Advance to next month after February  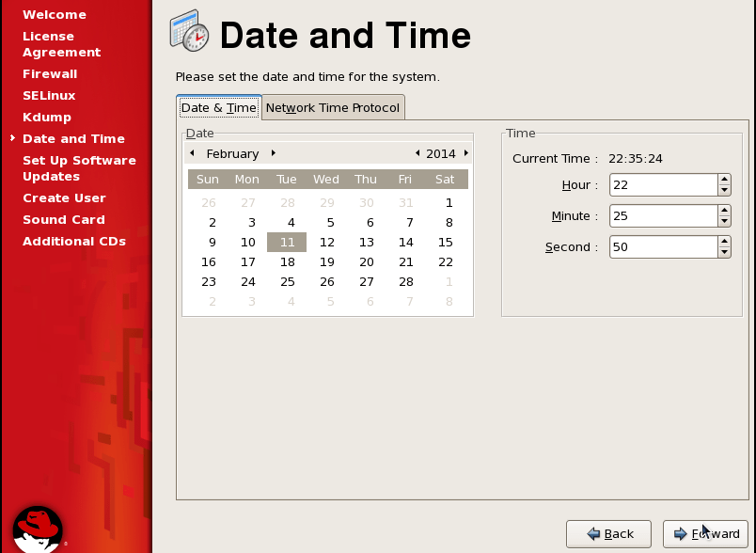(x=274, y=153)
